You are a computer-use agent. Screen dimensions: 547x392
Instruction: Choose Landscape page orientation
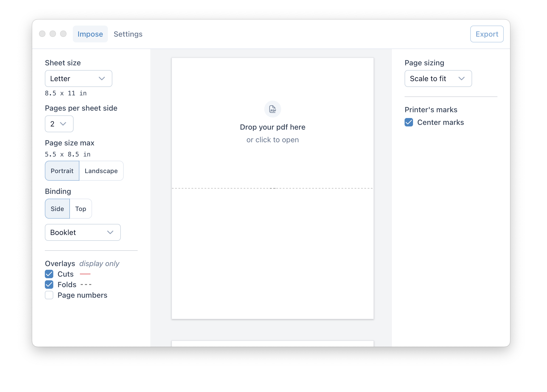(x=101, y=171)
